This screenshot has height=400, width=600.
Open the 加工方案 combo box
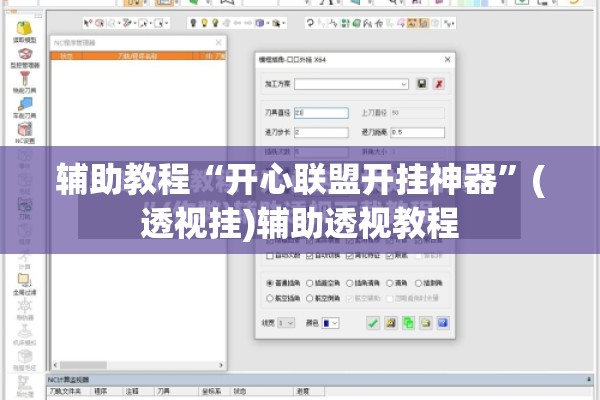(351, 84)
